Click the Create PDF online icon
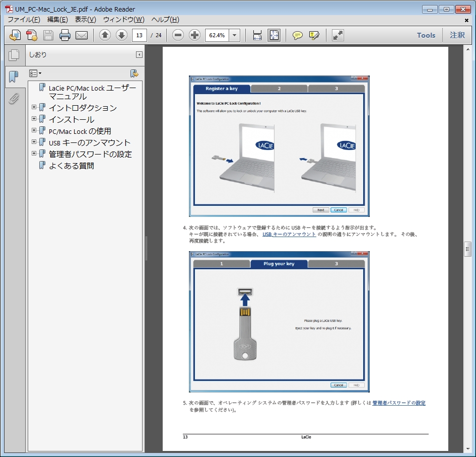 [x=15, y=35]
